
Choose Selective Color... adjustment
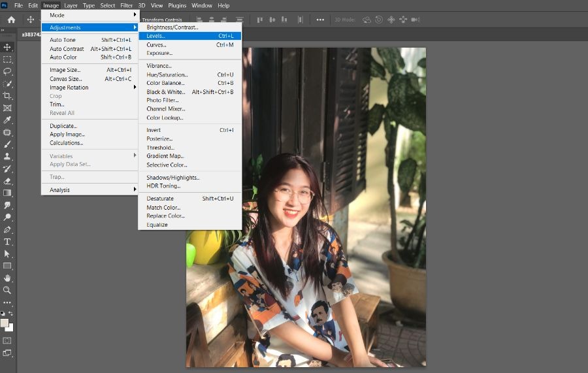[190, 165]
